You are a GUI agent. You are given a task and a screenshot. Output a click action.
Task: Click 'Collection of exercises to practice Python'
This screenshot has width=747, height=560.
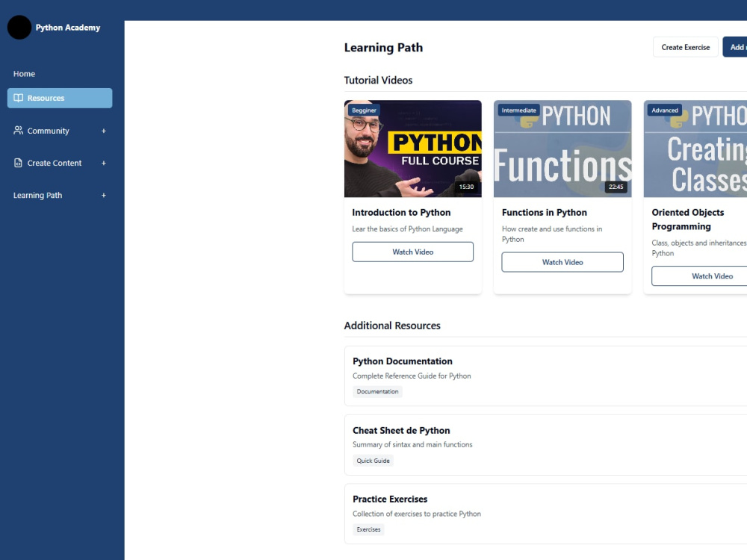tap(417, 514)
